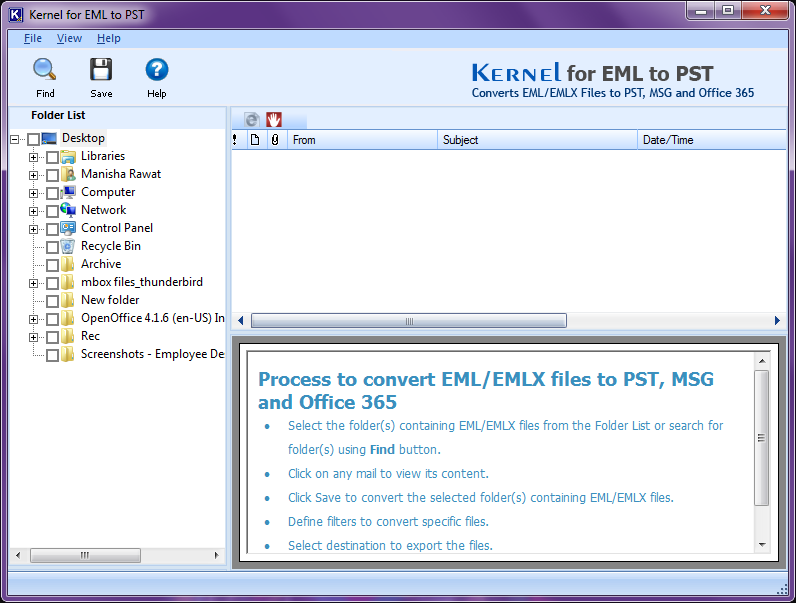Select the Archive folder label

(x=101, y=264)
